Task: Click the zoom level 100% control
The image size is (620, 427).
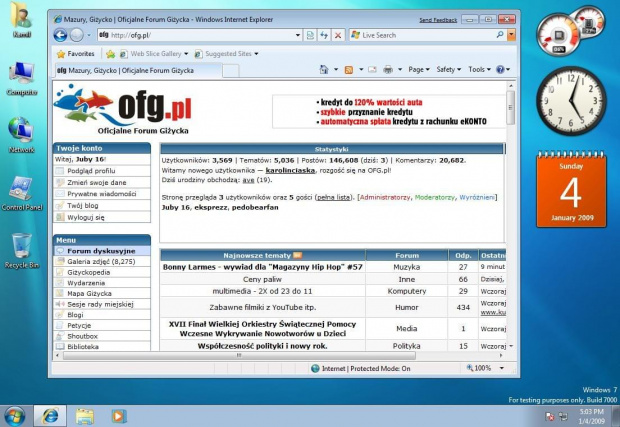Action: [483, 368]
